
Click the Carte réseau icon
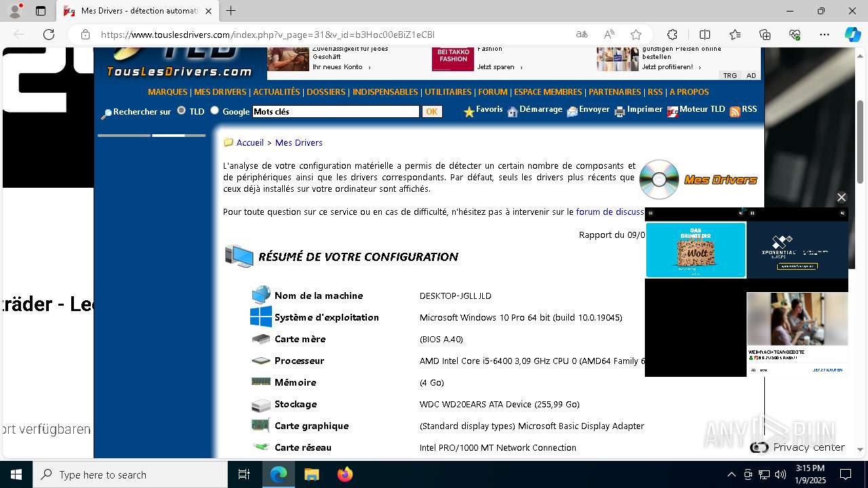point(261,447)
